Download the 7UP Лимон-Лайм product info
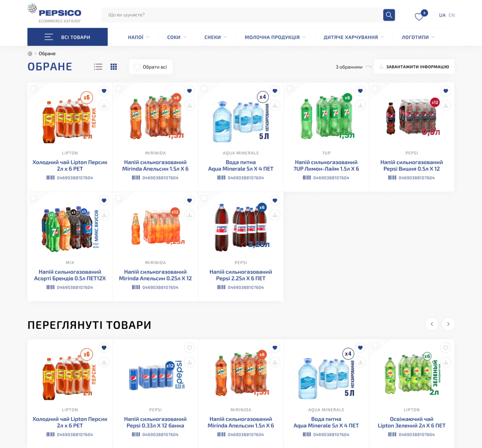Viewport: 482px width, 448px height. point(360,105)
